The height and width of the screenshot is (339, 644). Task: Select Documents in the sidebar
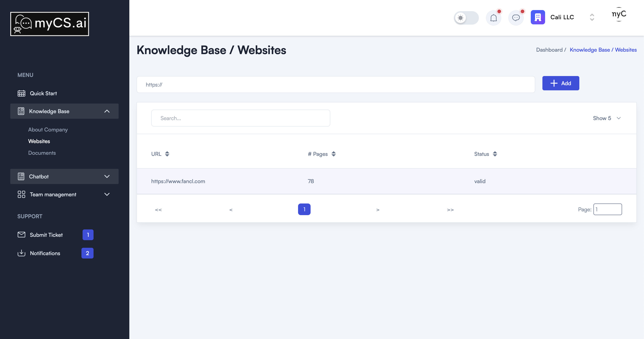click(42, 153)
